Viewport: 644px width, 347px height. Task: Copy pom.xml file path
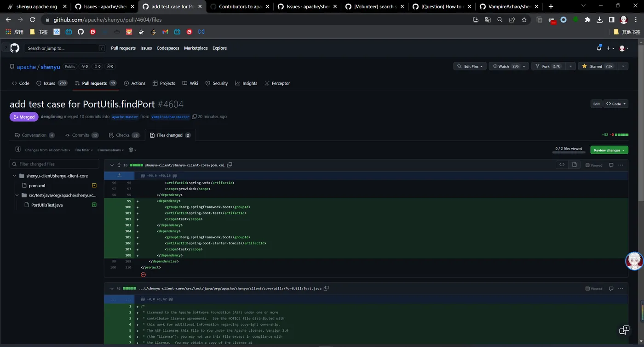[230, 165]
